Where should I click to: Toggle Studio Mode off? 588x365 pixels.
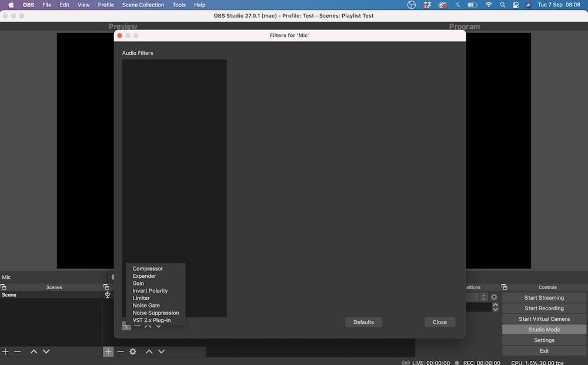coord(544,329)
